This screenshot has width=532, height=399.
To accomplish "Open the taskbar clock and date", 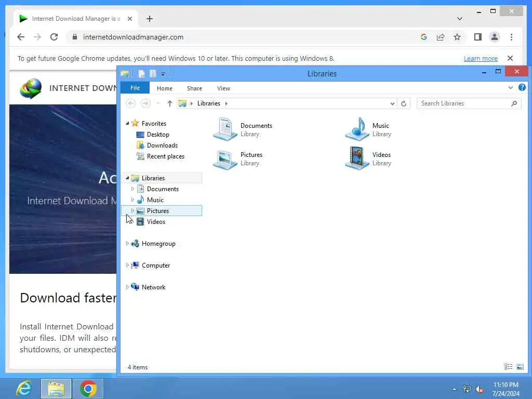I will [x=506, y=389].
